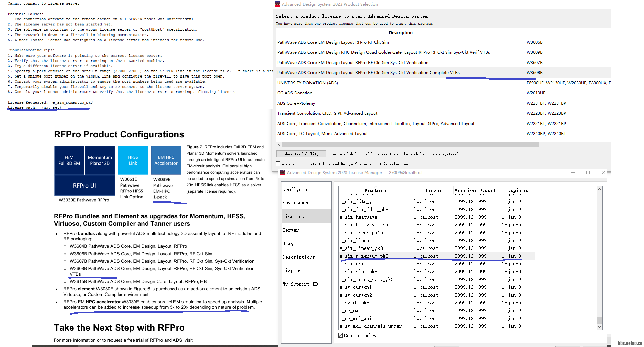
Task: Open the Configure section in License Manager
Action: [x=306, y=189]
